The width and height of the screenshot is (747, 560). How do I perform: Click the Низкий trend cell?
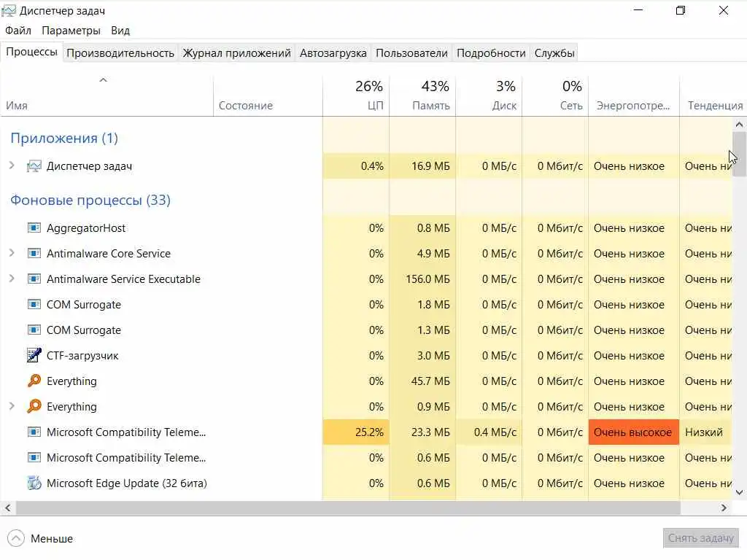pos(705,432)
